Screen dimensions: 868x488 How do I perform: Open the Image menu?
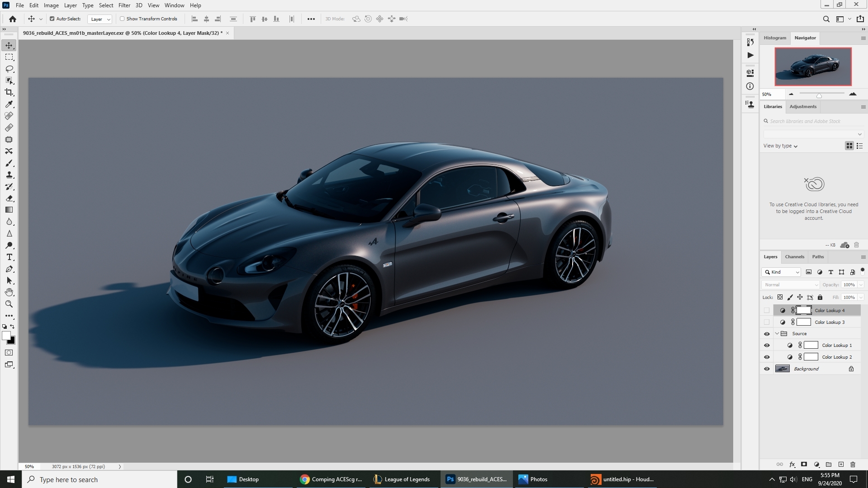tap(51, 5)
